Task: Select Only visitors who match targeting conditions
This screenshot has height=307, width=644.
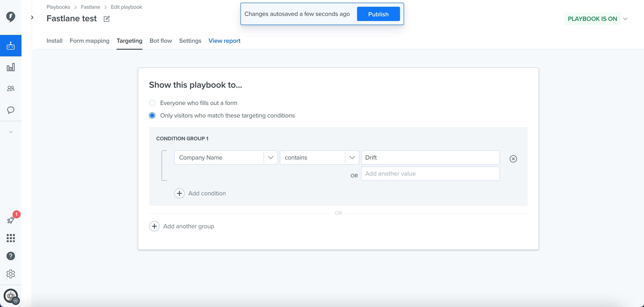Action: 152,115
